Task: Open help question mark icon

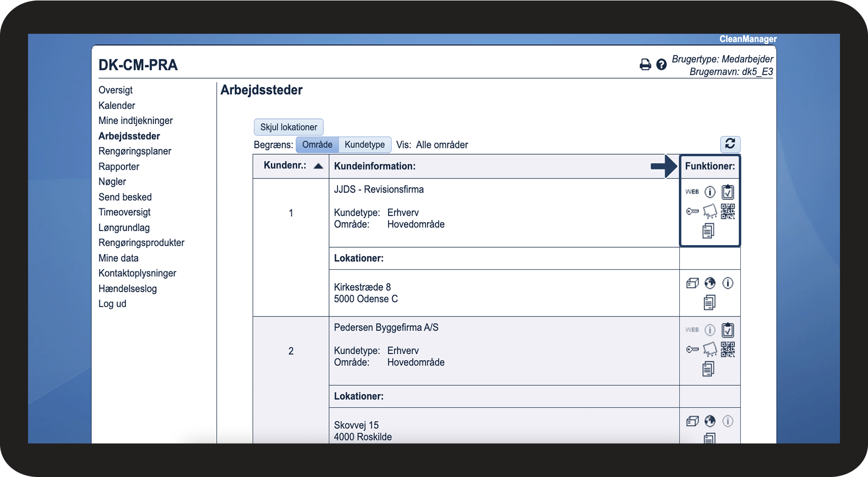Action: tap(662, 65)
